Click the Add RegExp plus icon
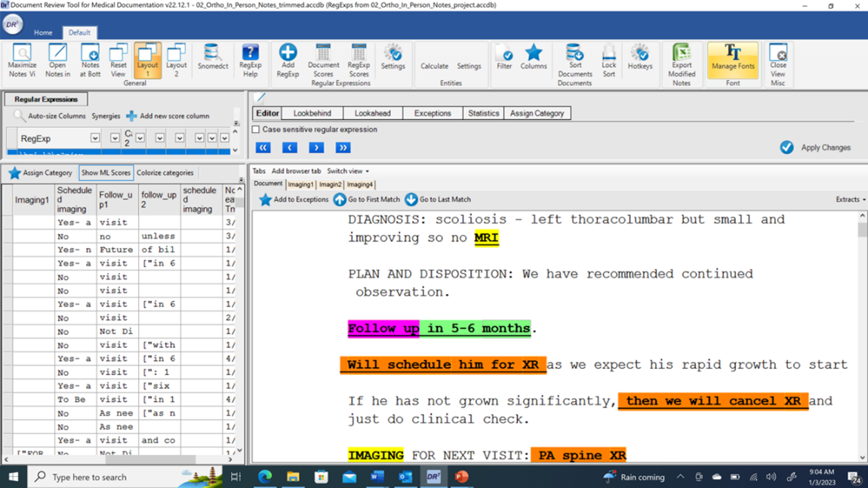Viewport: 868px width, 488px height. [288, 53]
